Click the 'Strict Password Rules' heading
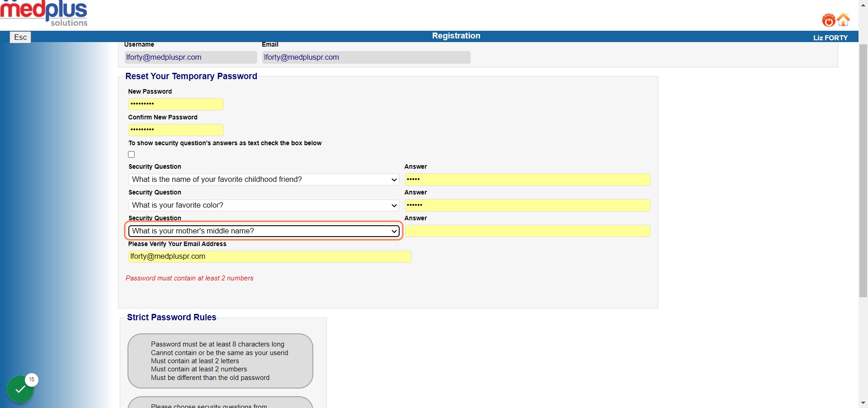Viewport: 868px width, 408px height. 172,317
